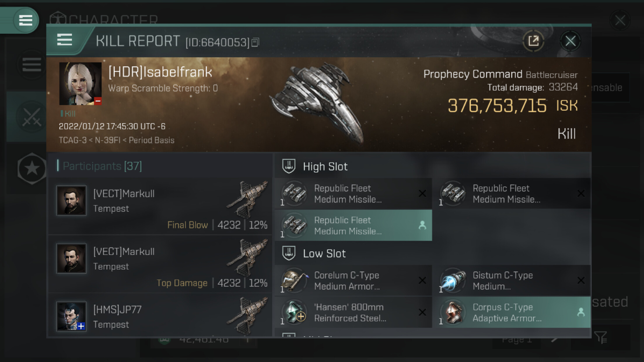The height and width of the screenshot is (362, 644).
Task: Close the Kill Report window
Action: [570, 41]
